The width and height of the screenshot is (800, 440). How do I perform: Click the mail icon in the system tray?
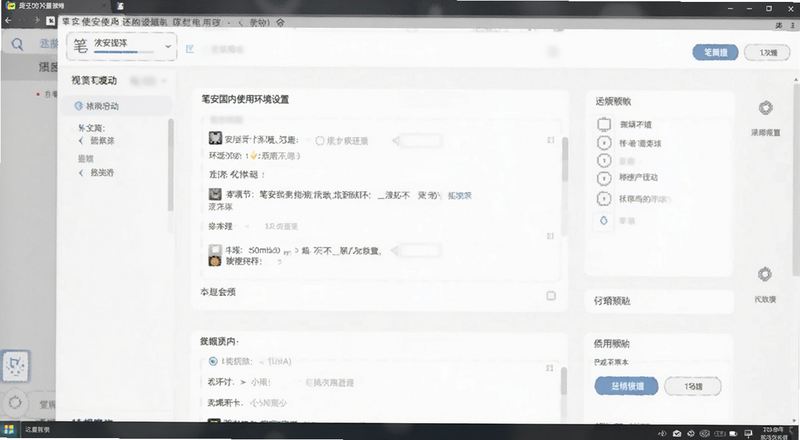(677, 434)
